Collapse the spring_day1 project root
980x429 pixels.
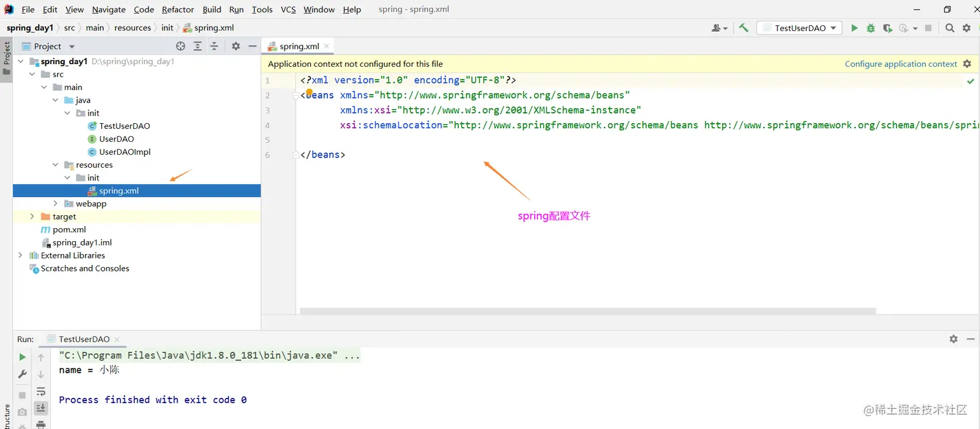click(x=21, y=61)
